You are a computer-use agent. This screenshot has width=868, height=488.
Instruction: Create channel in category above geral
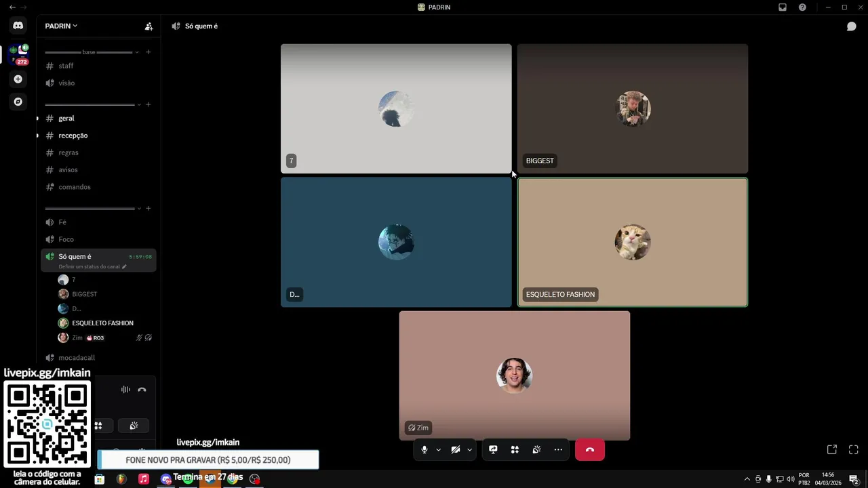coord(149,104)
